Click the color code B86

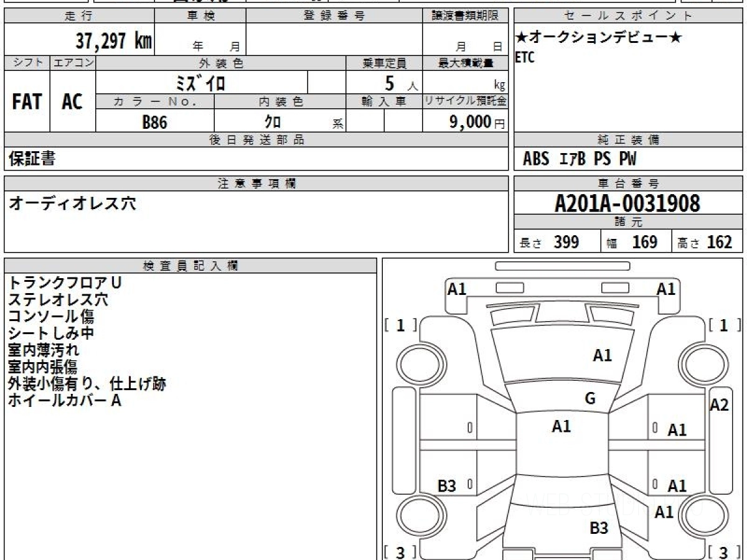pyautogui.click(x=155, y=122)
